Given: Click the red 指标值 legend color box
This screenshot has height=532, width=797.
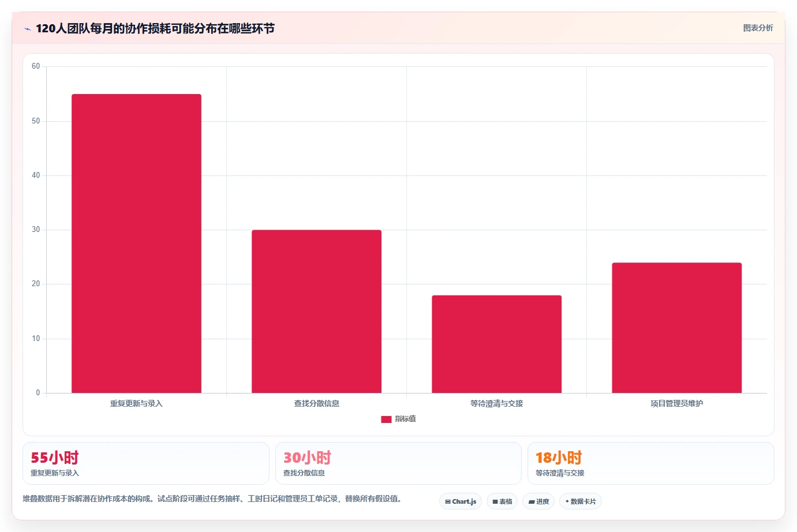Looking at the screenshot, I should 386,419.
